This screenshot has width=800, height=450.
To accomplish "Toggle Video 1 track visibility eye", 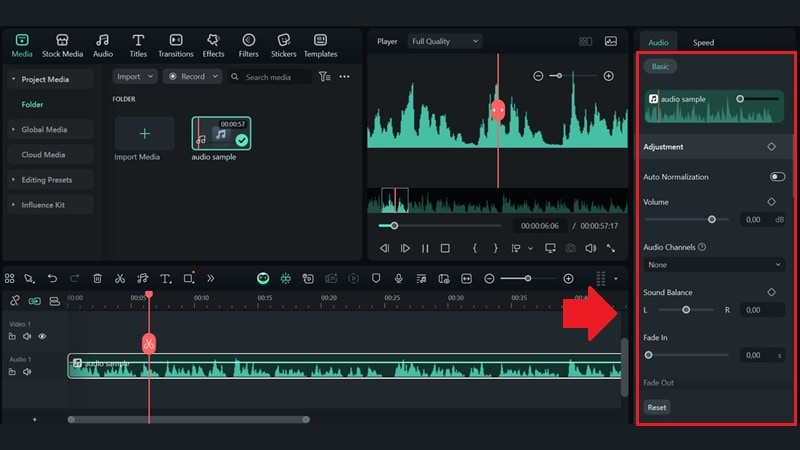I will 42,337.
